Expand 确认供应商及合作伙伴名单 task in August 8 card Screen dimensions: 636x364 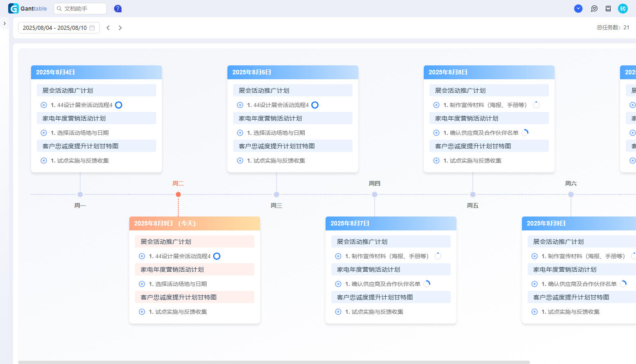(x=436, y=133)
